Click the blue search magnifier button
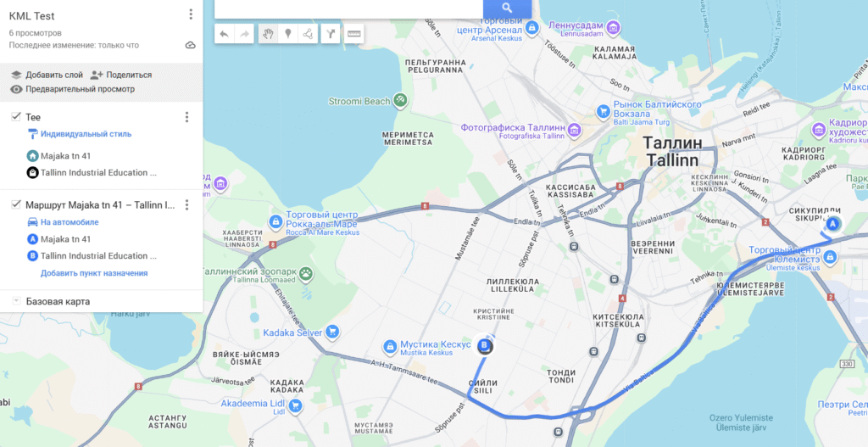868x447 pixels. point(507,8)
